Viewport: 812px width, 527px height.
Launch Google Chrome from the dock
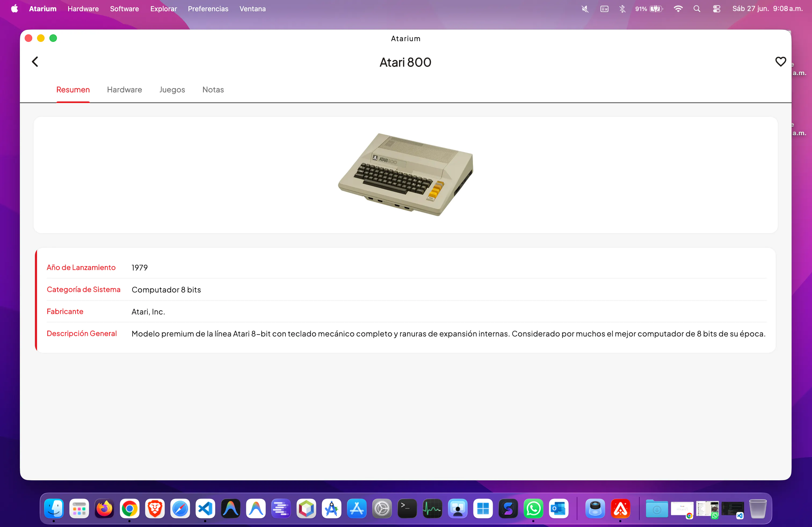(x=130, y=508)
